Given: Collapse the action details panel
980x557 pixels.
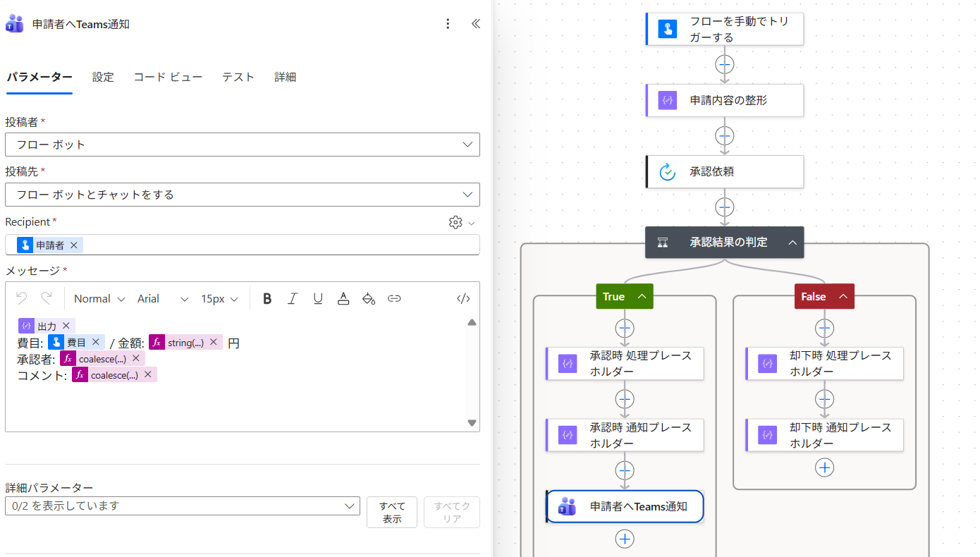Looking at the screenshot, I should click(x=476, y=24).
